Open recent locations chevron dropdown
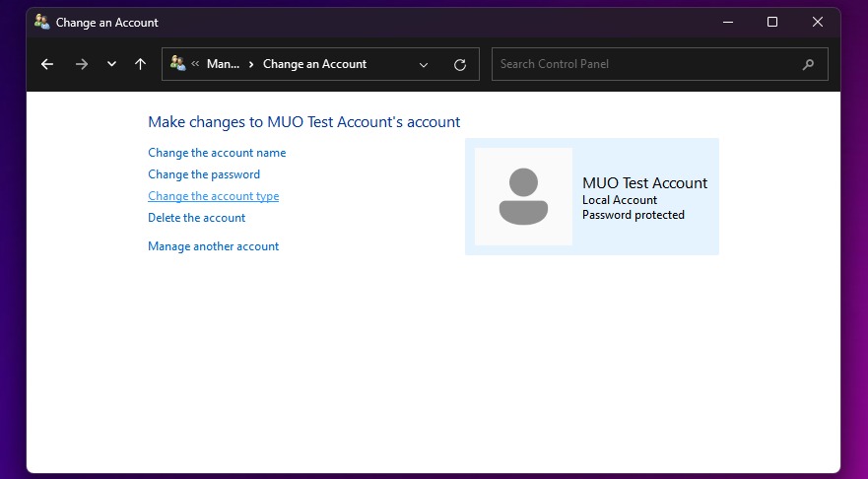 pos(111,64)
